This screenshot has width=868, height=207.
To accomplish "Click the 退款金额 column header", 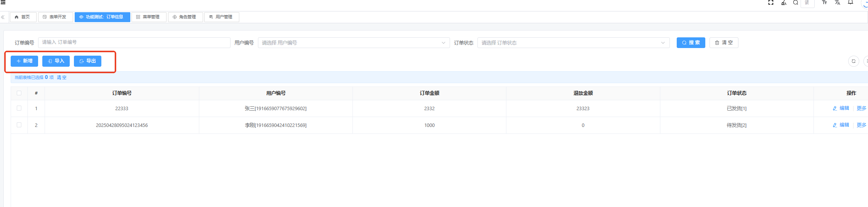I will tap(583, 93).
